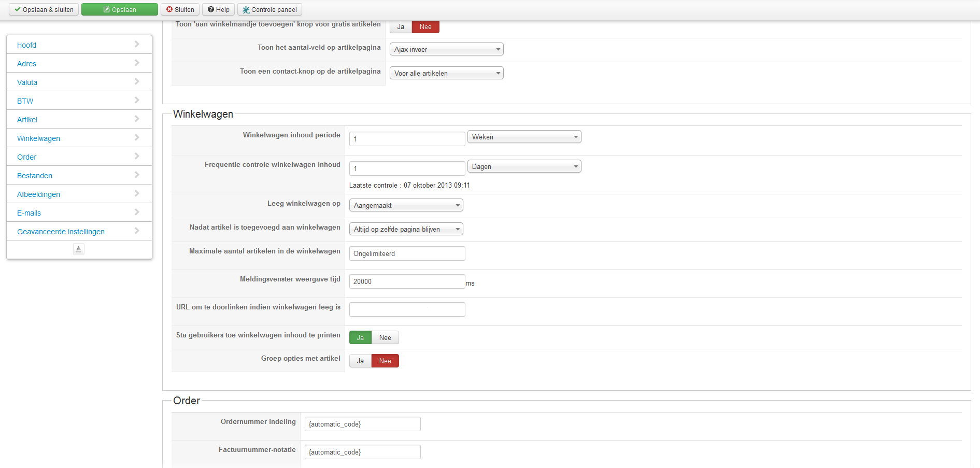Open the BTW menu item
Image resolution: width=980 pixels, height=468 pixels.
point(25,101)
